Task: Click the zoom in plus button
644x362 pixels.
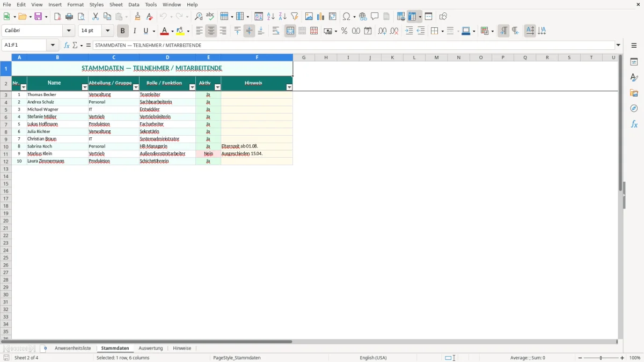Action: pyautogui.click(x=623, y=358)
